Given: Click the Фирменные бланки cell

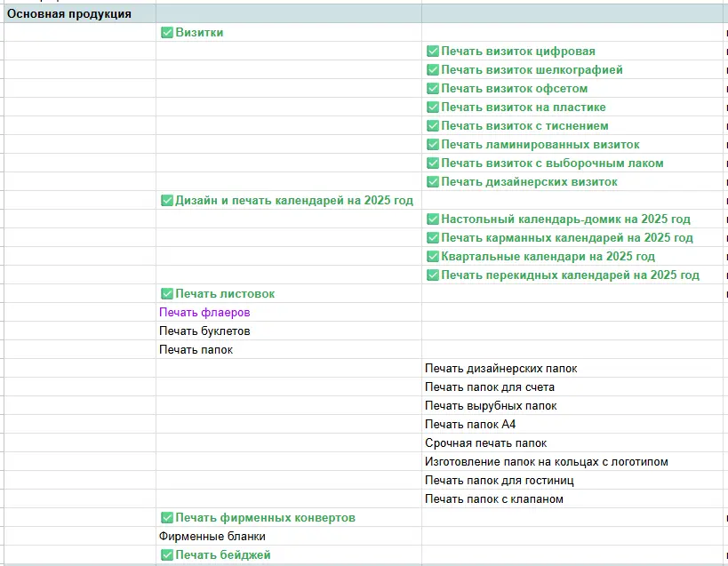Looking at the screenshot, I should click(x=212, y=537).
